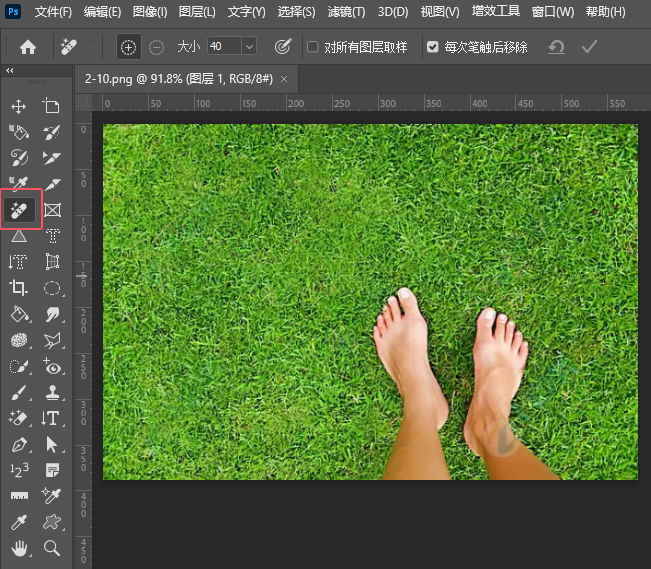Switch brush to subtract (minus) mode
This screenshot has width=651, height=569.
[157, 47]
